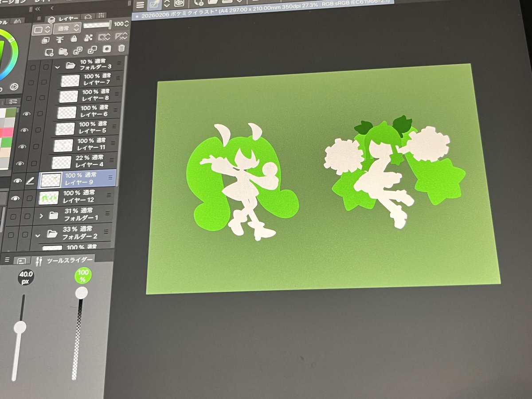Hide レイヤー 9 using its eye
This screenshot has height=399, width=532.
pos(18,181)
